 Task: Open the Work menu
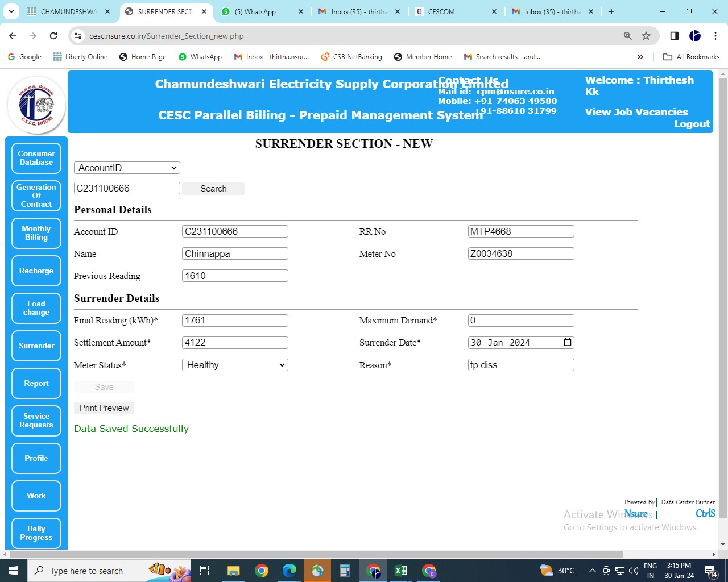36,496
